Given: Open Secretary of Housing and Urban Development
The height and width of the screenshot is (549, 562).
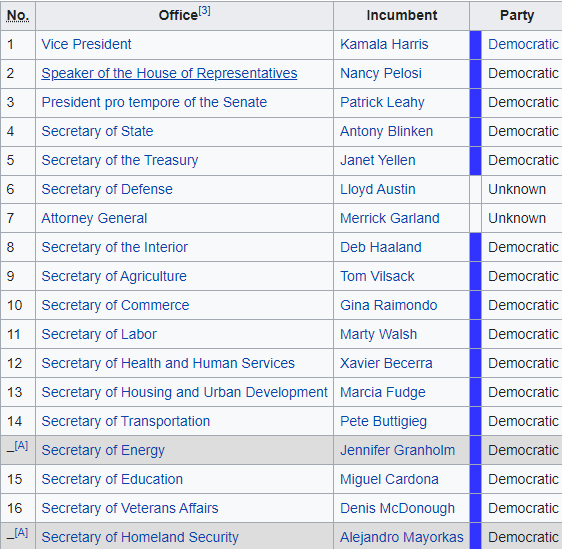Looking at the screenshot, I should [x=185, y=392].
